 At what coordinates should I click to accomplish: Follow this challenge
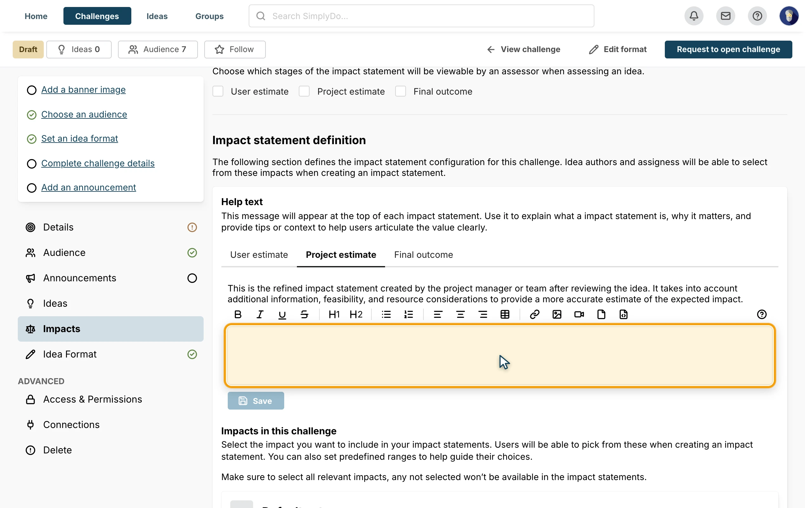pos(234,50)
